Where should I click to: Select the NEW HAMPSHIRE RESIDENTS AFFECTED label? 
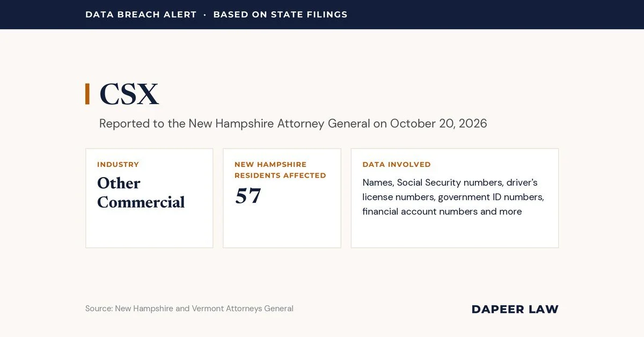click(x=280, y=170)
